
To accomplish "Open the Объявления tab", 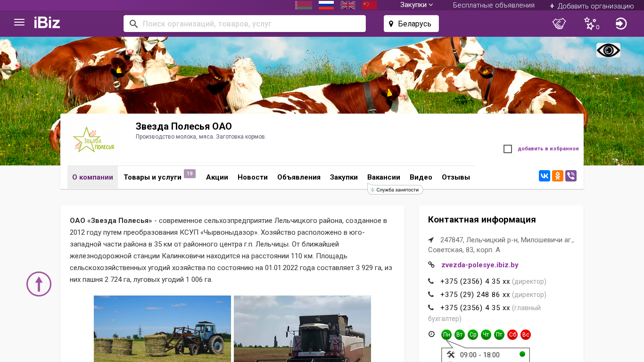I will click(x=299, y=177).
